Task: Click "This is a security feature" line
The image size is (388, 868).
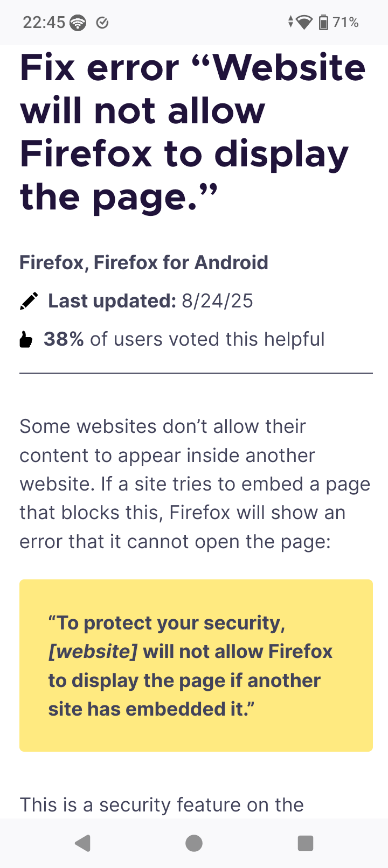Action: (162, 805)
